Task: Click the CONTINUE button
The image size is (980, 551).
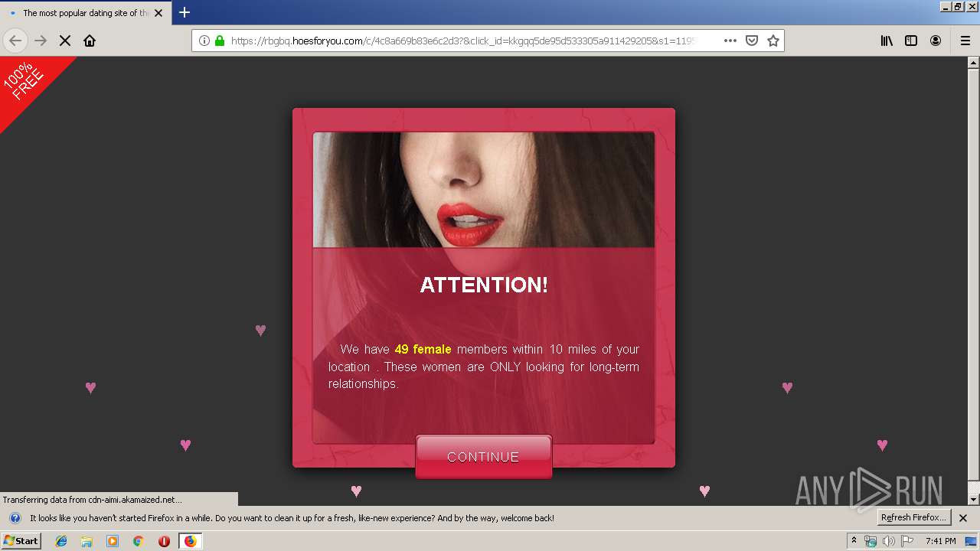Action: tap(483, 457)
